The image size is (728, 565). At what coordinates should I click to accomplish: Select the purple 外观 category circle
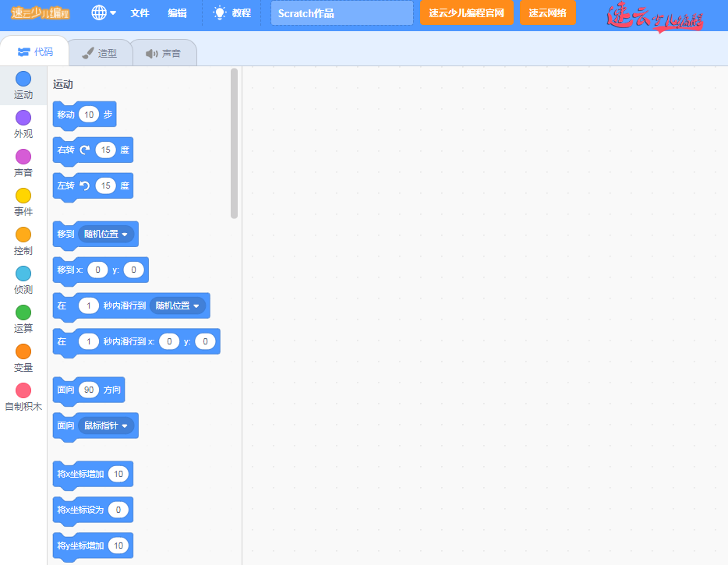[x=23, y=118]
